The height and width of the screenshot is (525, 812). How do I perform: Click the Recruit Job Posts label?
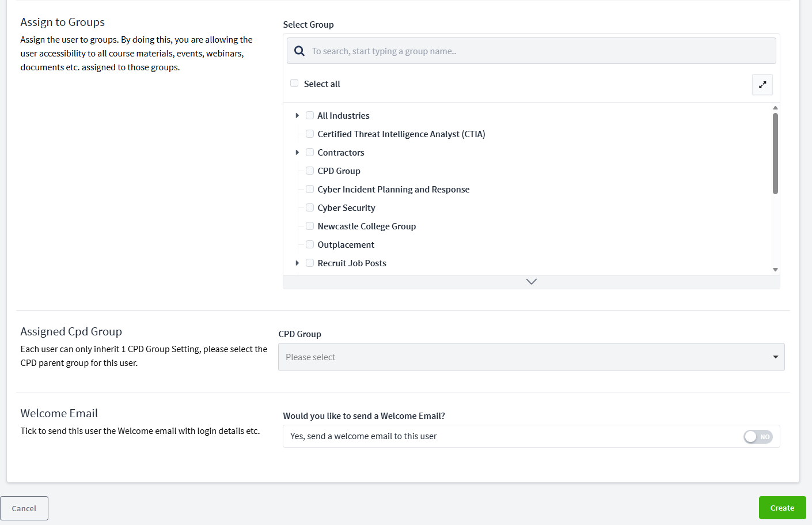pyautogui.click(x=352, y=263)
